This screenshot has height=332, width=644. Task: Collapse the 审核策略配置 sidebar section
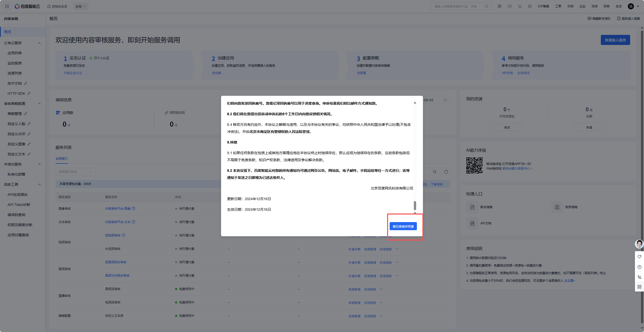pyautogui.click(x=39, y=104)
